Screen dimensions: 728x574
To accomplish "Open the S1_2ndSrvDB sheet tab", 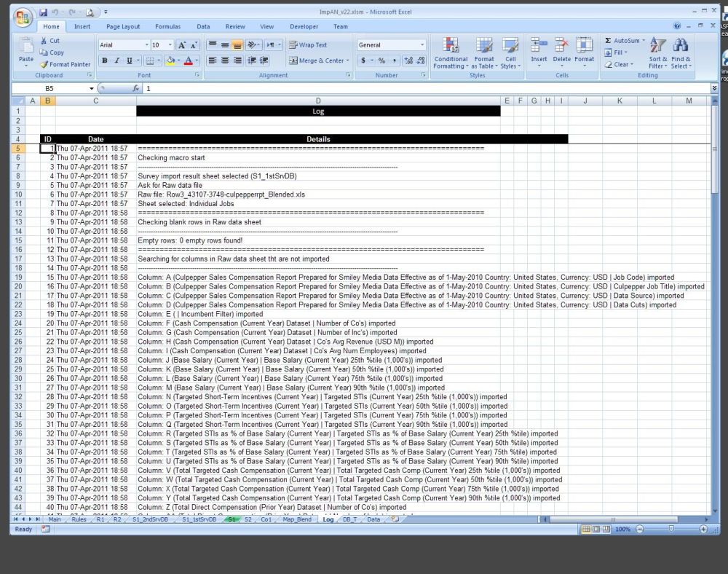I will point(149,519).
